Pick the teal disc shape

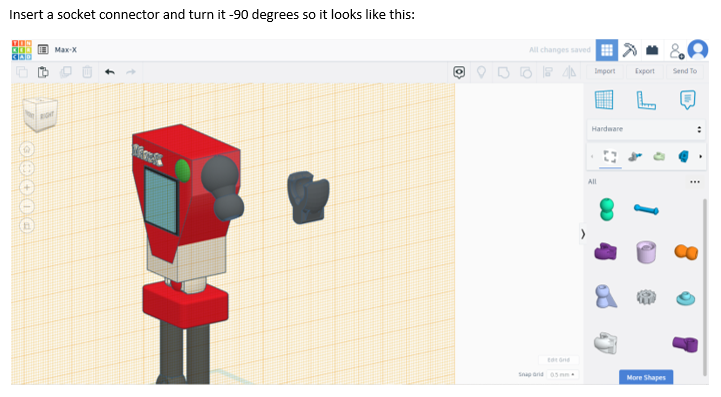[x=686, y=299]
